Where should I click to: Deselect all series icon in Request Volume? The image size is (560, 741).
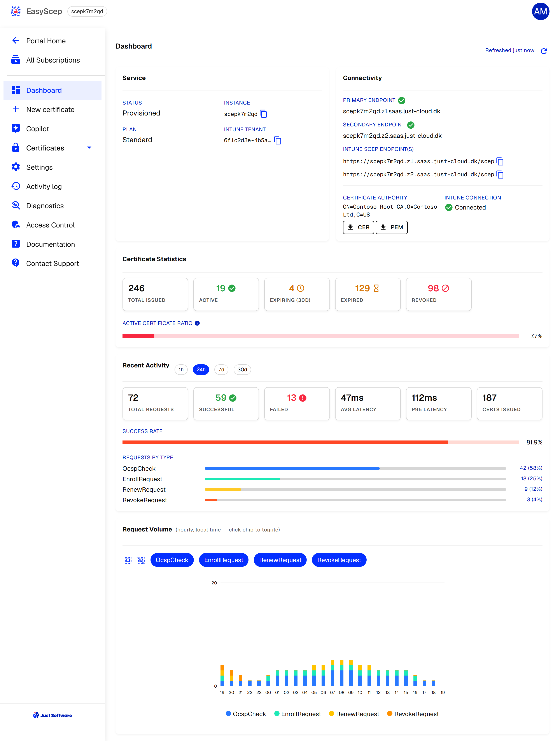pos(142,560)
